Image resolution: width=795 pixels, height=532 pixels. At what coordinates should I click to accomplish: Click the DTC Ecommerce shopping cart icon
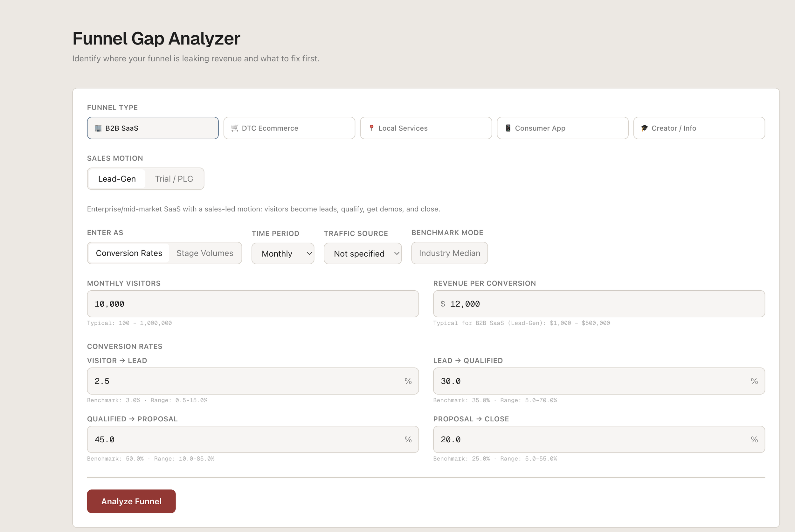pyautogui.click(x=234, y=128)
